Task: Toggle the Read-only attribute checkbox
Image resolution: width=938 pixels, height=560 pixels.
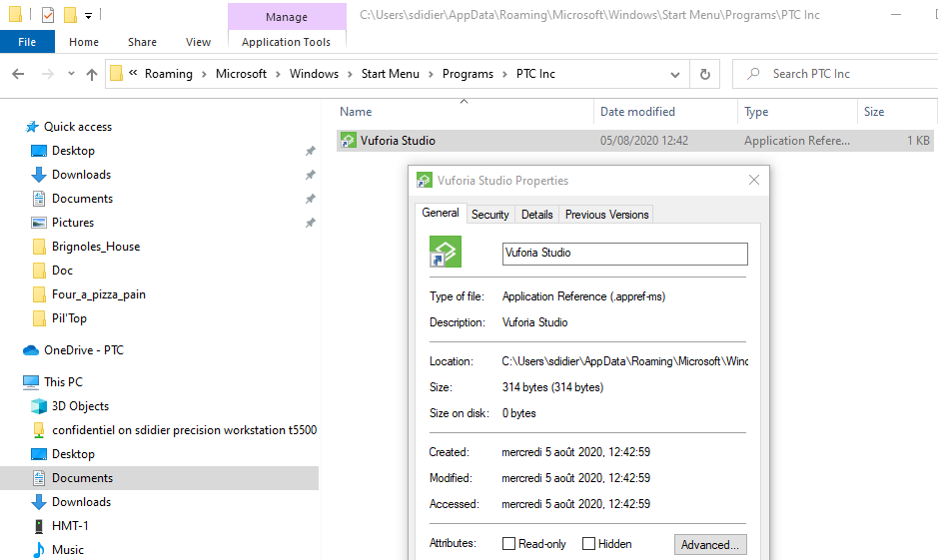Action: 508,543
